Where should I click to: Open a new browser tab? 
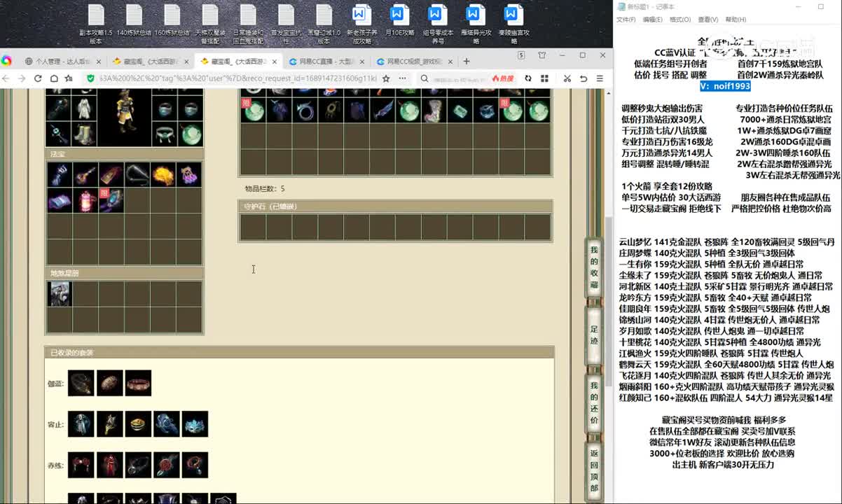click(x=467, y=61)
